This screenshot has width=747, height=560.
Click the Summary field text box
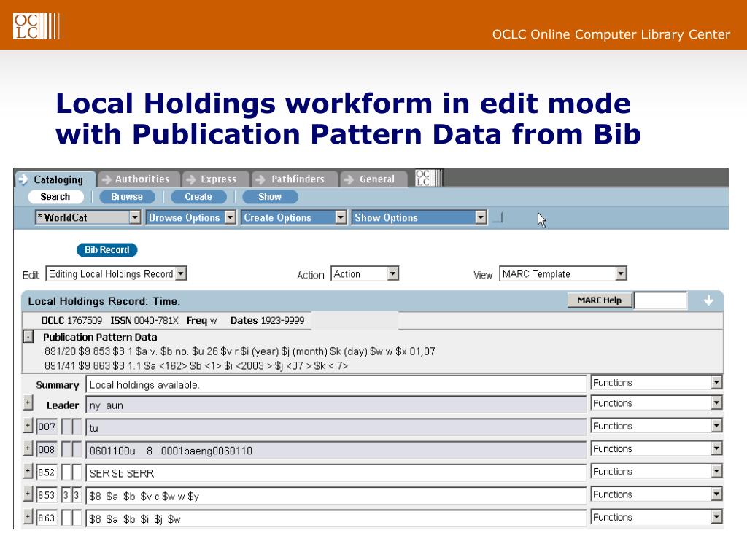pyautogui.click(x=336, y=384)
